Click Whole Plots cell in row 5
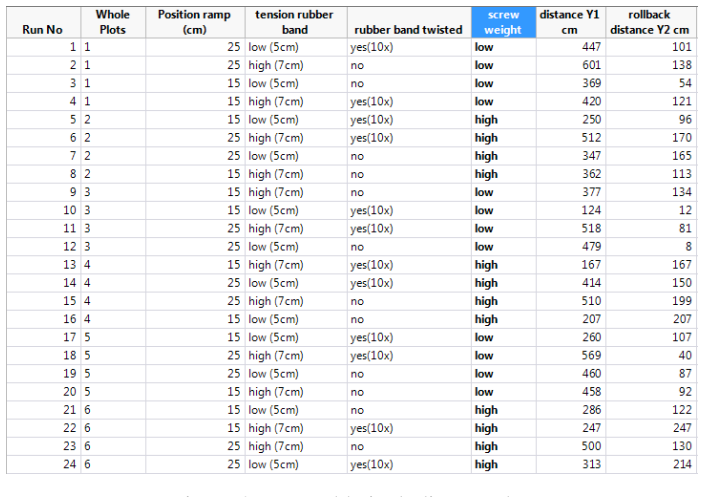 [x=113, y=119]
